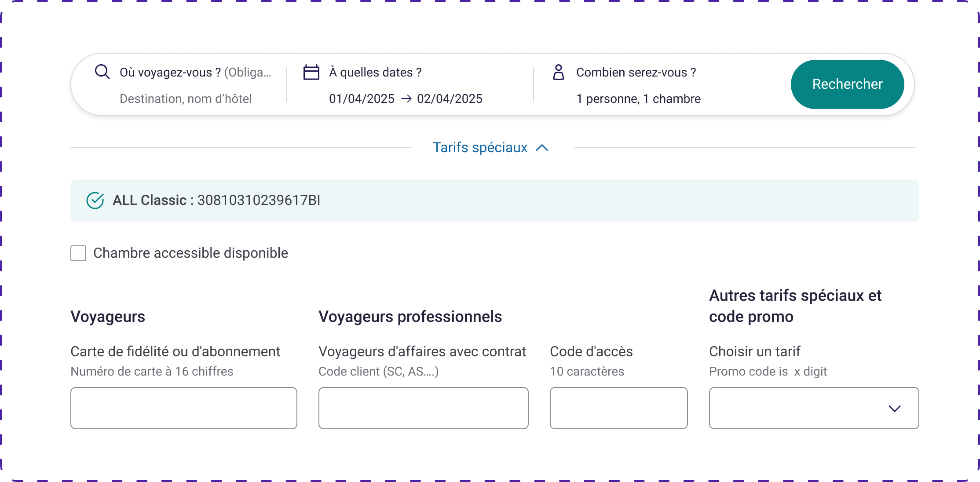Click the calendar icon next to dates
The height and width of the screenshot is (482, 980).
[311, 72]
